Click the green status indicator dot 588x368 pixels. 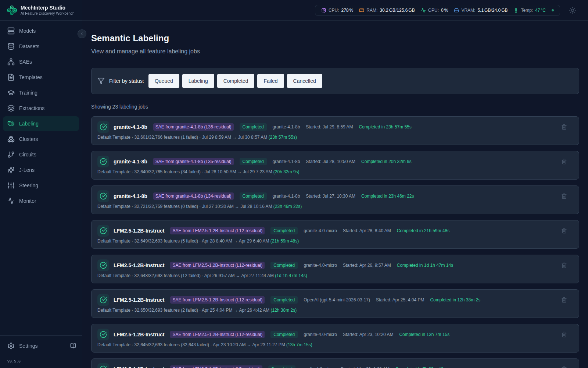(553, 10)
